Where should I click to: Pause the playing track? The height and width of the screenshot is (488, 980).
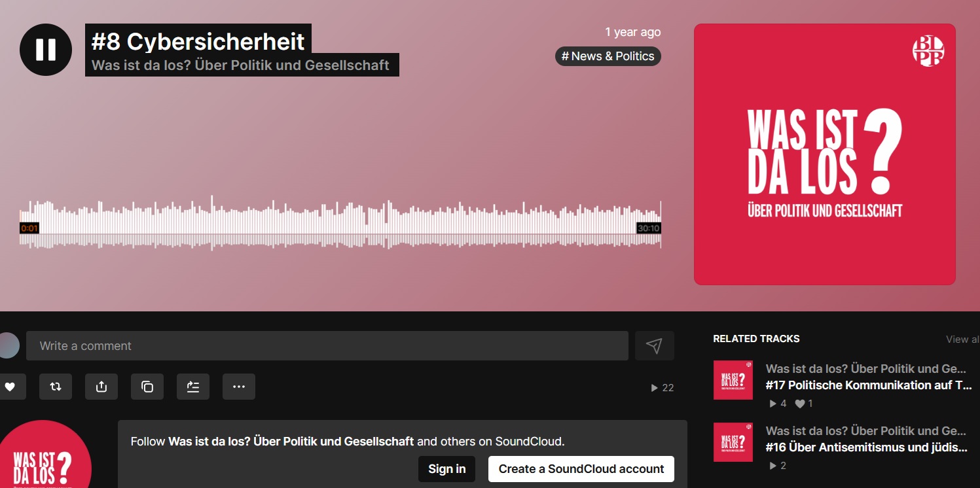pyautogui.click(x=46, y=50)
